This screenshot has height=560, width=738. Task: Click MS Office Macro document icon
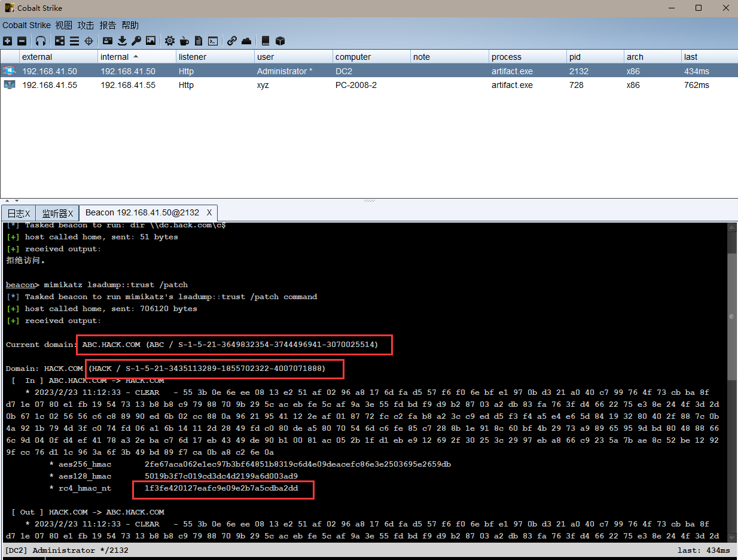tap(199, 41)
